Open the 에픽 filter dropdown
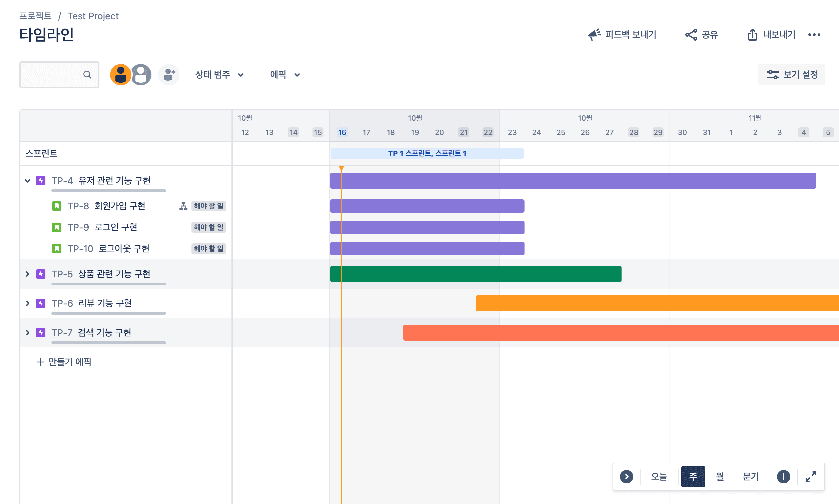The height and width of the screenshot is (504, 839). 285,74
